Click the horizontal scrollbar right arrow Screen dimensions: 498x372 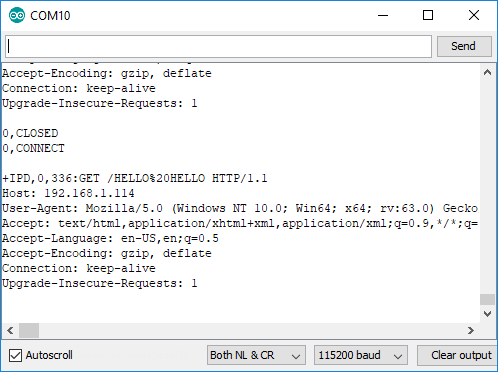[471, 330]
